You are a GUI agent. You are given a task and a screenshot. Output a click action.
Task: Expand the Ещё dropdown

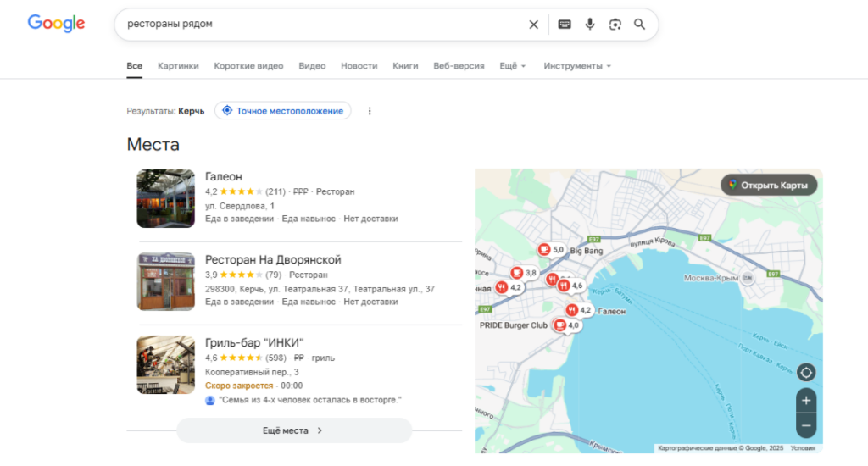point(513,66)
